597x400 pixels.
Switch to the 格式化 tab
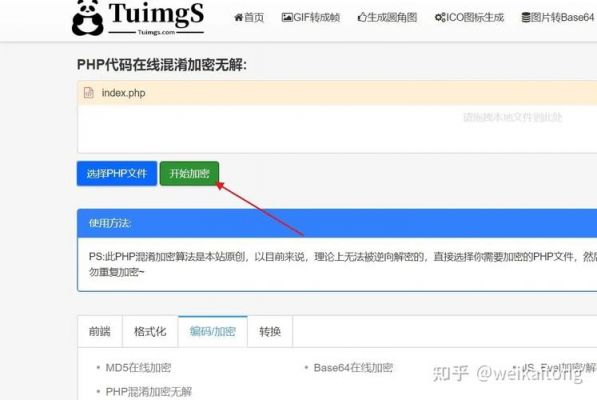tap(150, 331)
